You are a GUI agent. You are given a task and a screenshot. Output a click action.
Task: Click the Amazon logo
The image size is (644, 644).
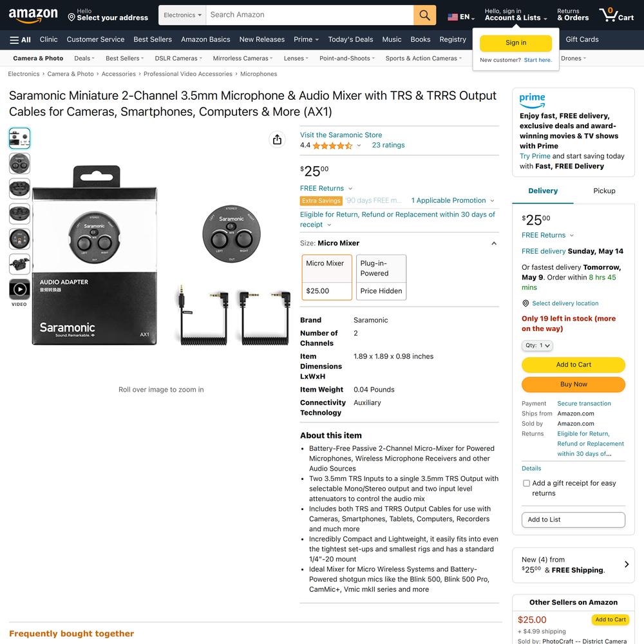click(x=33, y=15)
